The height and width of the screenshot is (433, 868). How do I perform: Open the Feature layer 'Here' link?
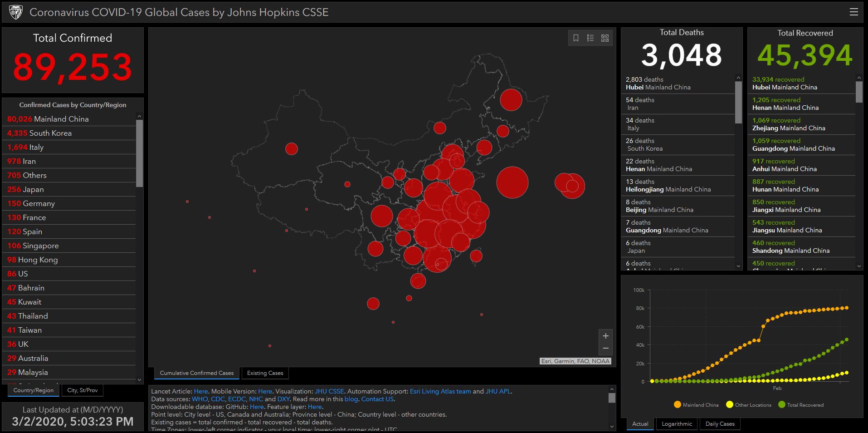tap(315, 407)
